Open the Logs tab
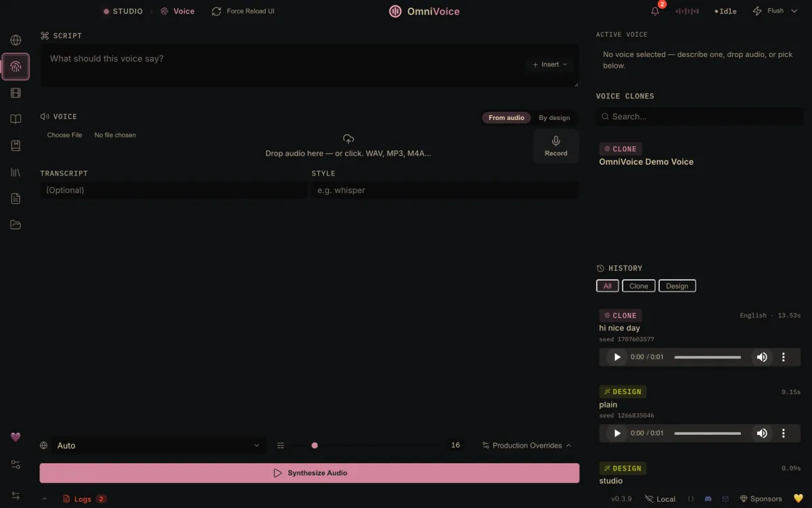 83,499
